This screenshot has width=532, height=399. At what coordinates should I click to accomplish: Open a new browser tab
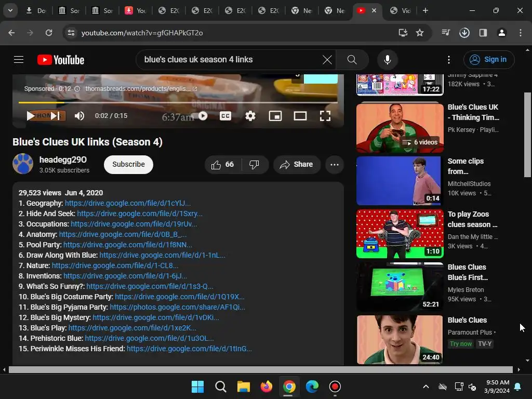tap(425, 10)
